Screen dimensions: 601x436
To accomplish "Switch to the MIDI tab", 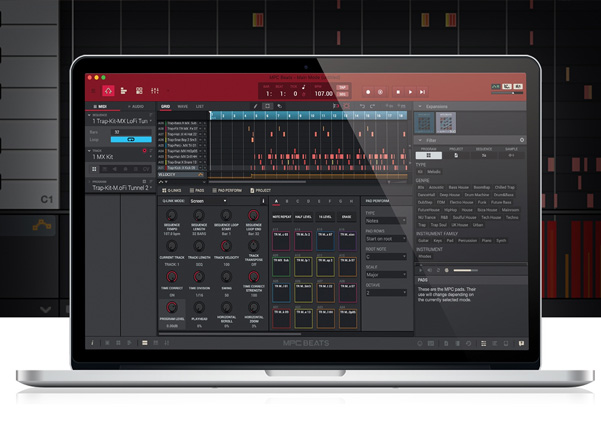I will pos(101,107).
